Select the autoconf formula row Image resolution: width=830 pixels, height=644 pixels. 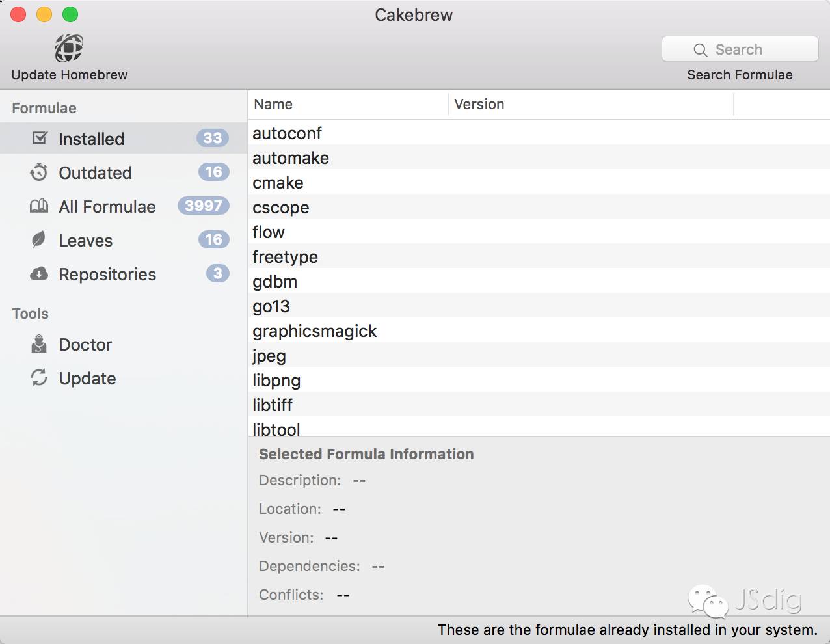pos(539,133)
